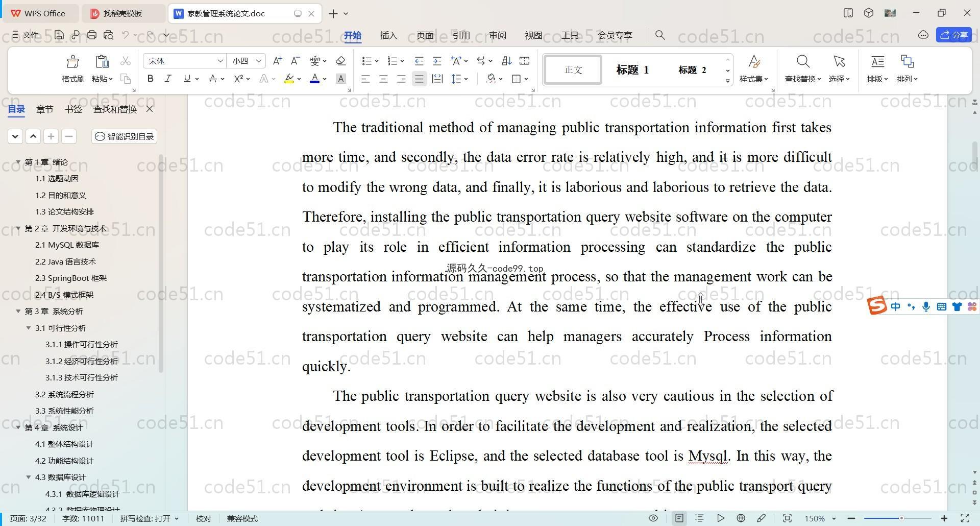Click the Save document icon
This screenshot has height=526, width=980.
59,35
